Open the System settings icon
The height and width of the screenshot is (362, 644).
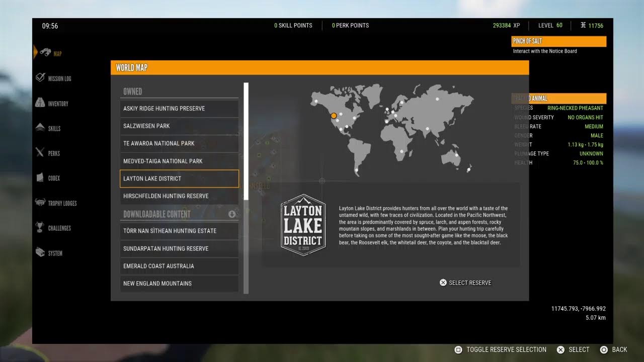[x=40, y=253]
